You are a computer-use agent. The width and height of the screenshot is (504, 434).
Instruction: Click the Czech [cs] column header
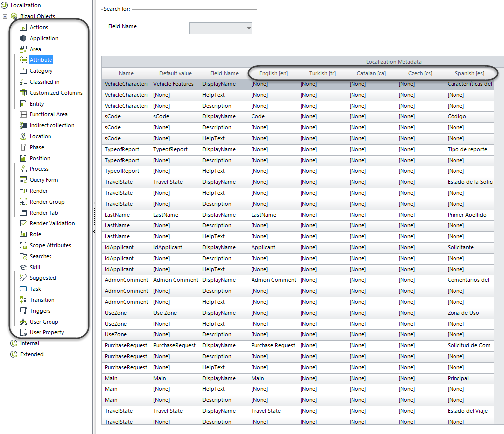point(420,73)
